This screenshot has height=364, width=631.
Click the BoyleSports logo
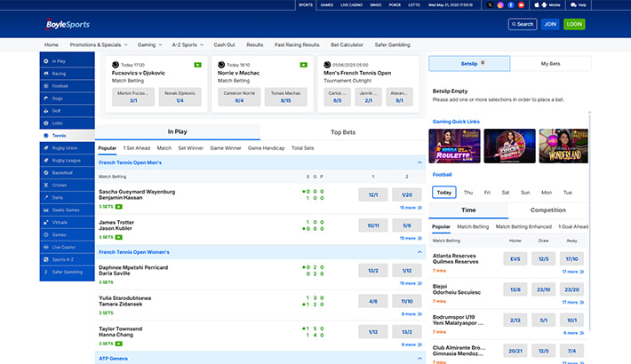tap(68, 24)
